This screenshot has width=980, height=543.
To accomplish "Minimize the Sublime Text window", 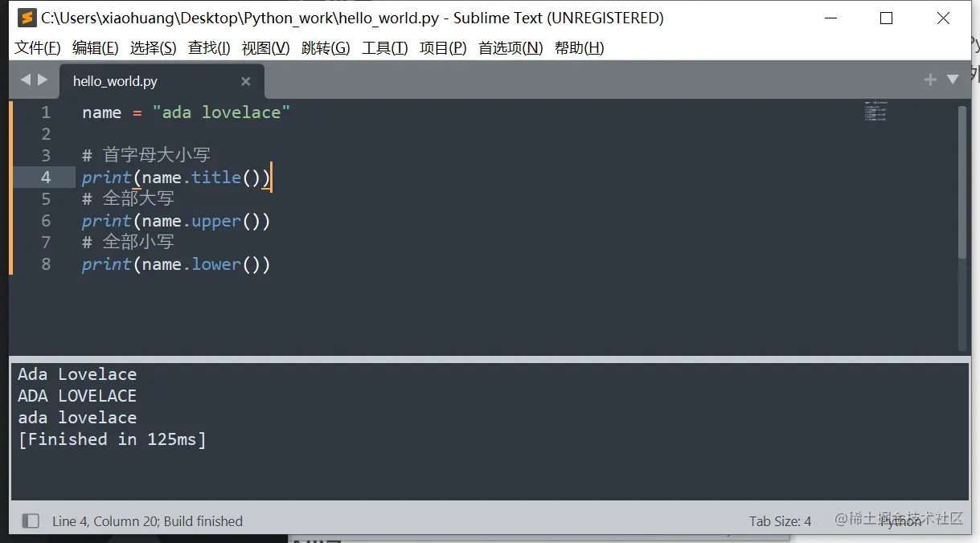I will [x=830, y=18].
